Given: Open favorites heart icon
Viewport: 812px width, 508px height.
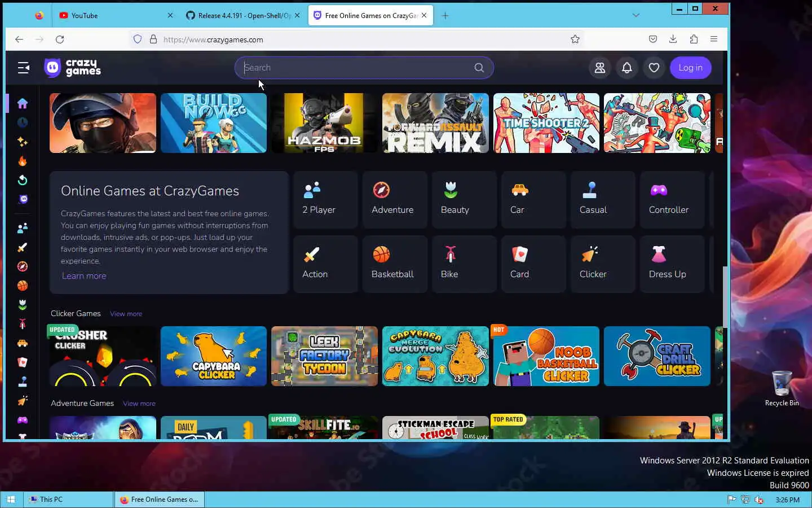Looking at the screenshot, I should (654, 68).
